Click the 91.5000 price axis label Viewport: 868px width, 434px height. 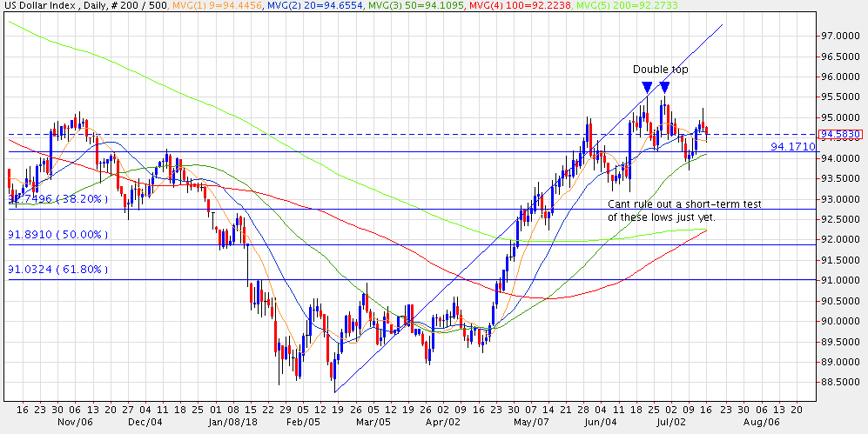click(x=840, y=260)
